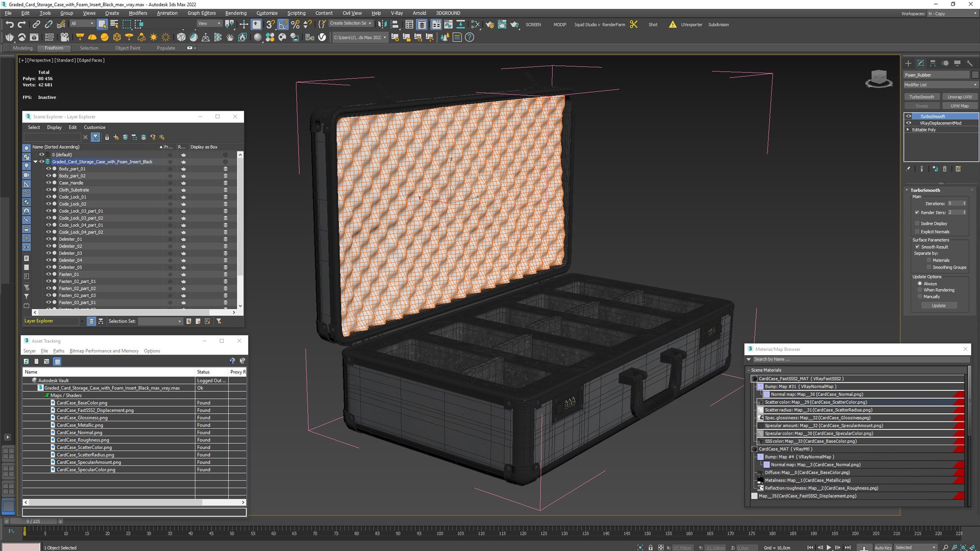Toggle the Angle Snap icon
The height and width of the screenshot is (551, 980).
(x=283, y=24)
